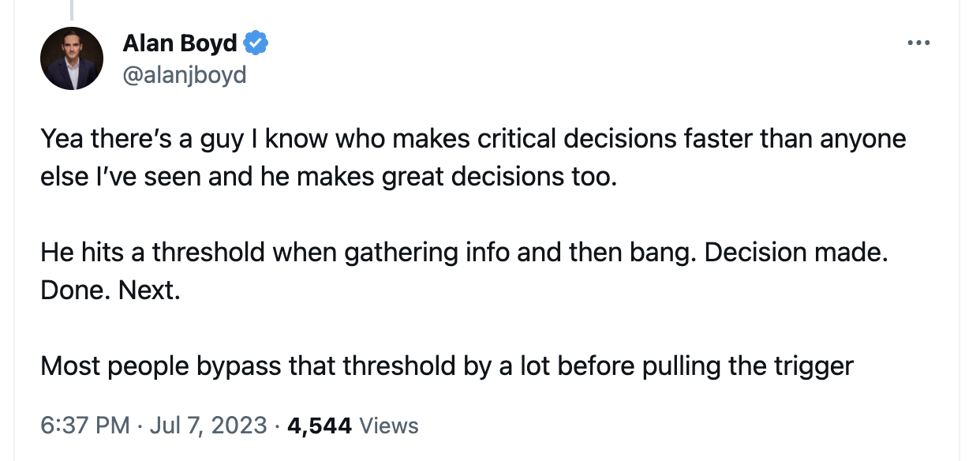Image resolution: width=980 pixels, height=461 pixels.
Task: Open Alan Boyd's profile picture
Action: (72, 58)
